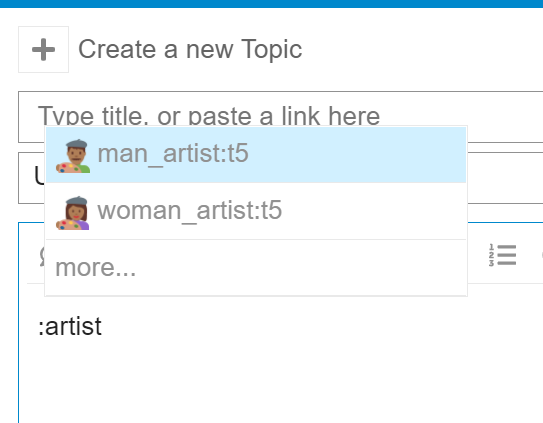The image size is (543, 423).
Task: Choose man_artist:t5 from the autocomplete list
Action: 256,155
